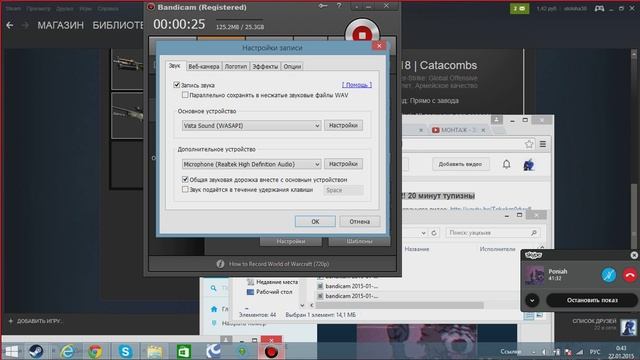Close the Skype call widget
Viewport: 640px width, 360px height.
click(x=634, y=255)
